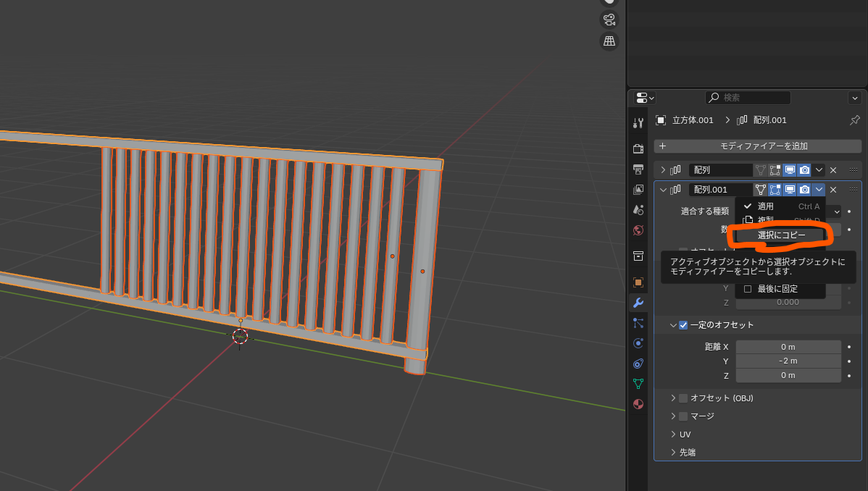This screenshot has width=868, height=491.
Task: Open the View Layer properties tab
Action: [x=638, y=189]
